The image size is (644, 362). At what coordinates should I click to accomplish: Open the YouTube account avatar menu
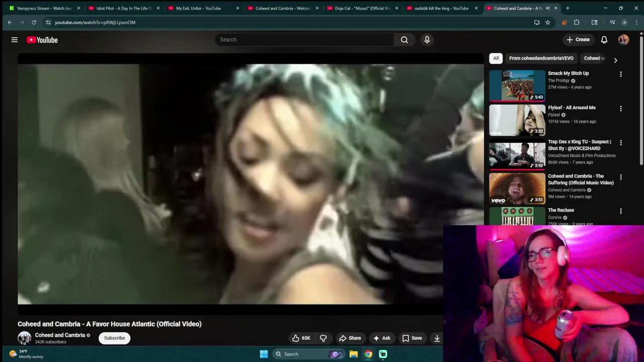pos(624,40)
